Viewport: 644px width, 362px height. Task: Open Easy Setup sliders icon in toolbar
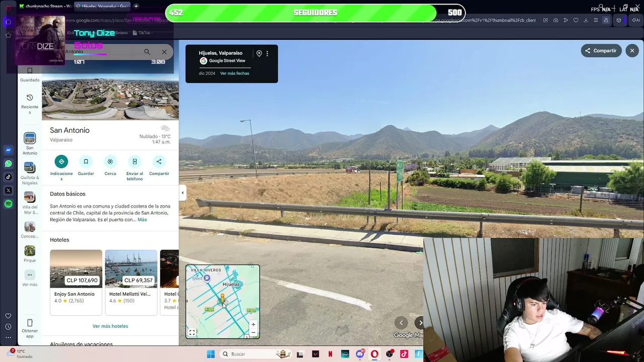coord(596,20)
